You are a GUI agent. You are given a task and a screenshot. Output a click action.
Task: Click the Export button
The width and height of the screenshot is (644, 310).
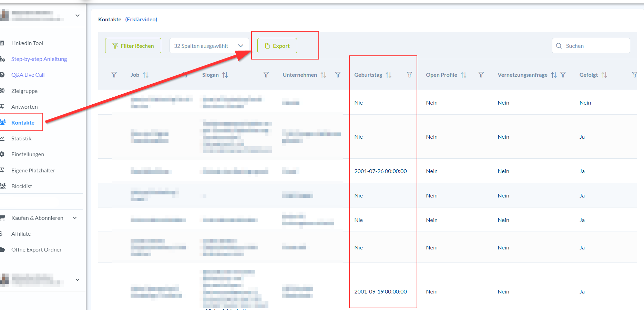tap(277, 46)
